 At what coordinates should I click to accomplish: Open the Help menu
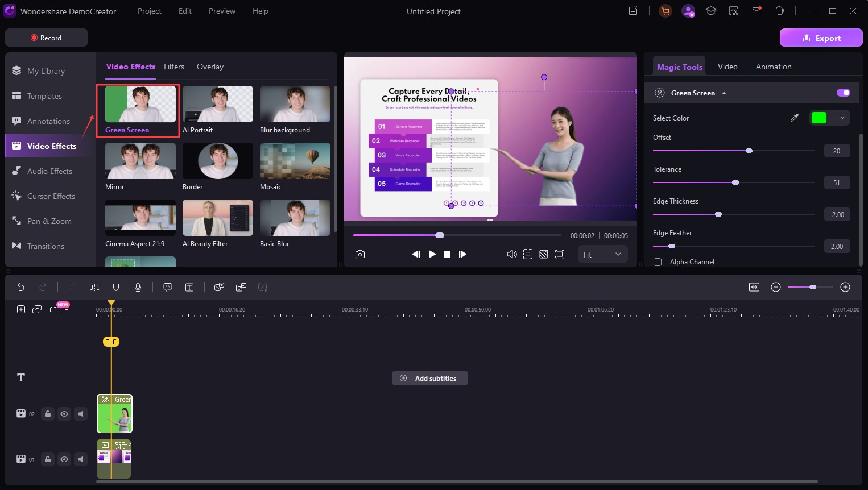[261, 11]
